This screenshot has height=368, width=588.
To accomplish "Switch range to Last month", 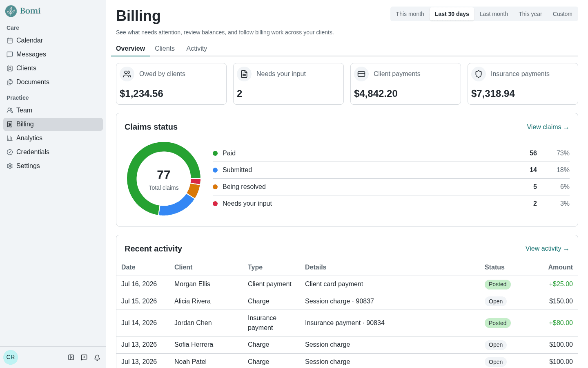I will click(494, 14).
